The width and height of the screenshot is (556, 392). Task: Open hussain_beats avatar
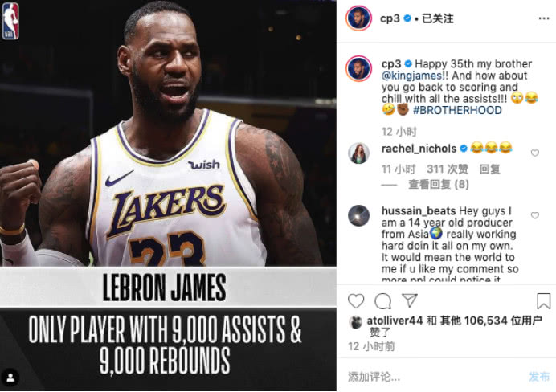tap(358, 215)
